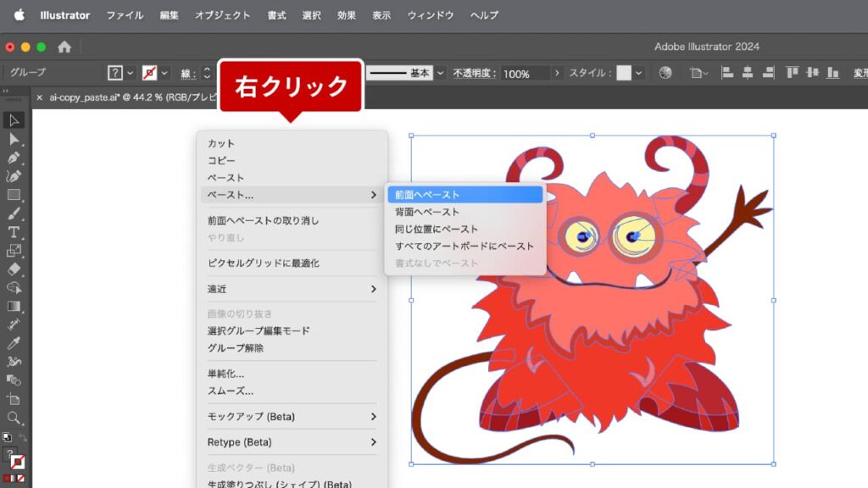Click the horizontal align left icon
This screenshot has width=868, height=488.
pos(727,74)
